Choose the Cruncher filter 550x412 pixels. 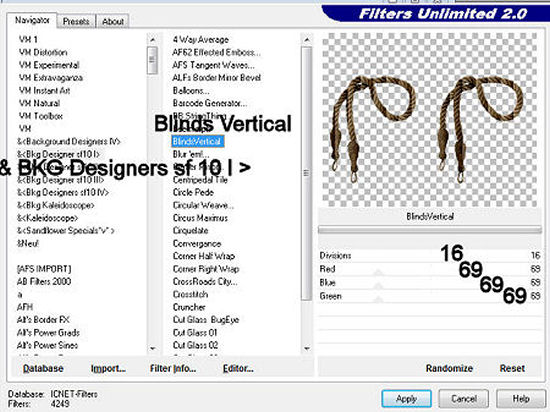point(189,307)
